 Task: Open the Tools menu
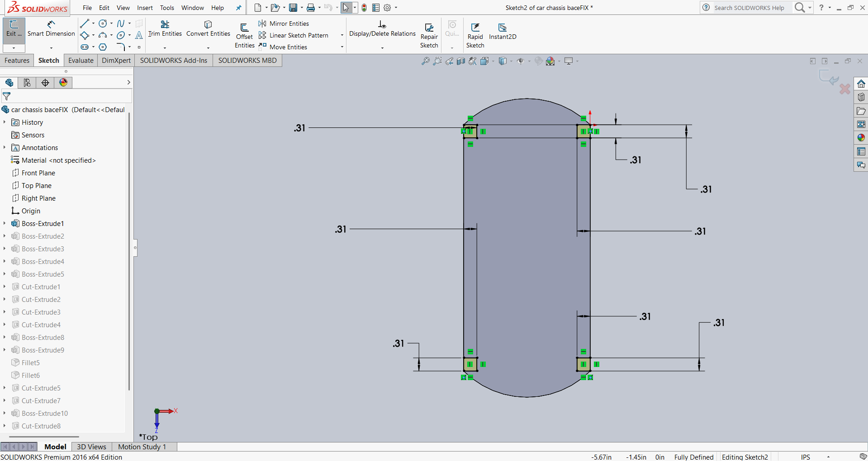(x=167, y=8)
